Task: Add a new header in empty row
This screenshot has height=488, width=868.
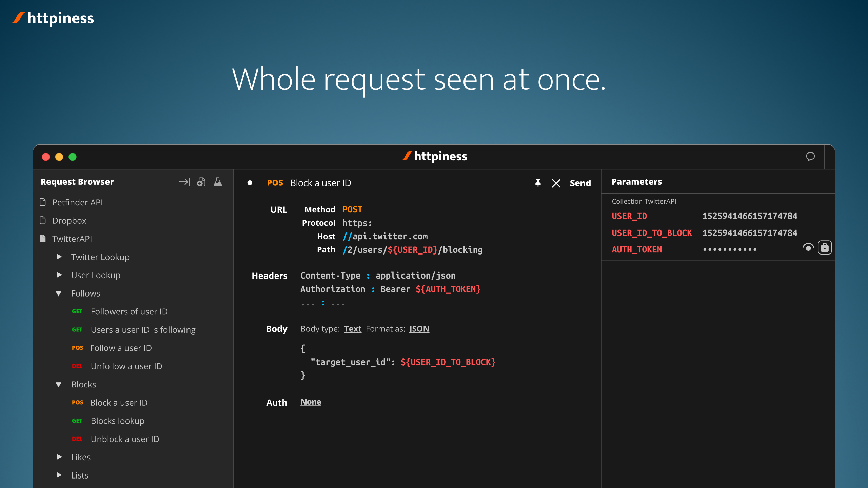Action: [323, 304]
